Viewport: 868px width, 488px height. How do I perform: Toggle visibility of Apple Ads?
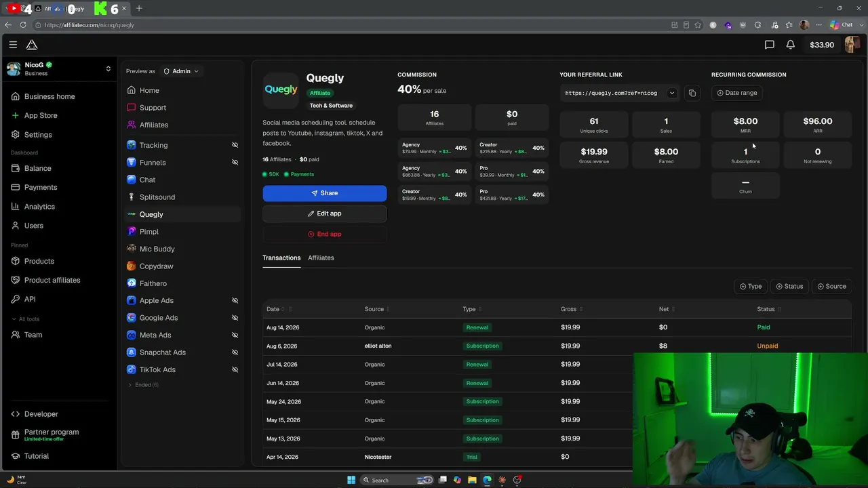(235, 300)
